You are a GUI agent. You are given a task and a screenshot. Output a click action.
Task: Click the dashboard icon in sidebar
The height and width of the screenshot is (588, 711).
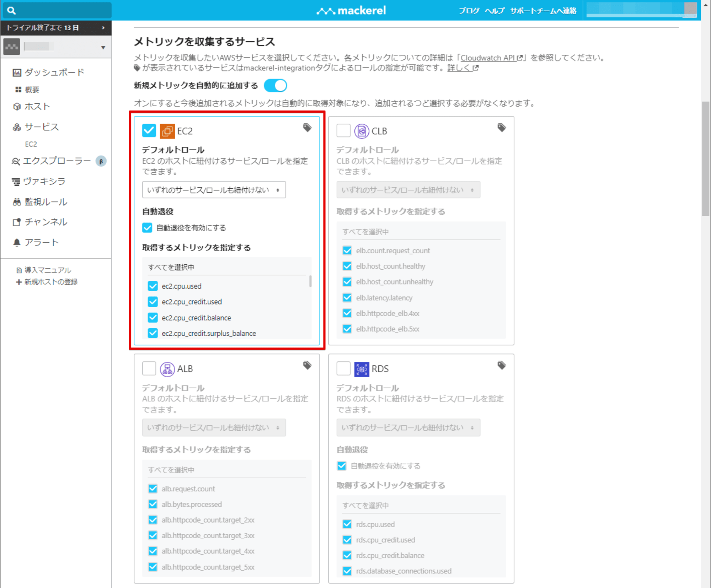(x=17, y=72)
